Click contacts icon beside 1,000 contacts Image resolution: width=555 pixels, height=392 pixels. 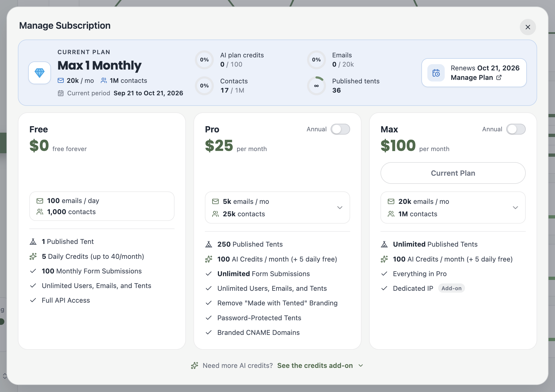(40, 212)
